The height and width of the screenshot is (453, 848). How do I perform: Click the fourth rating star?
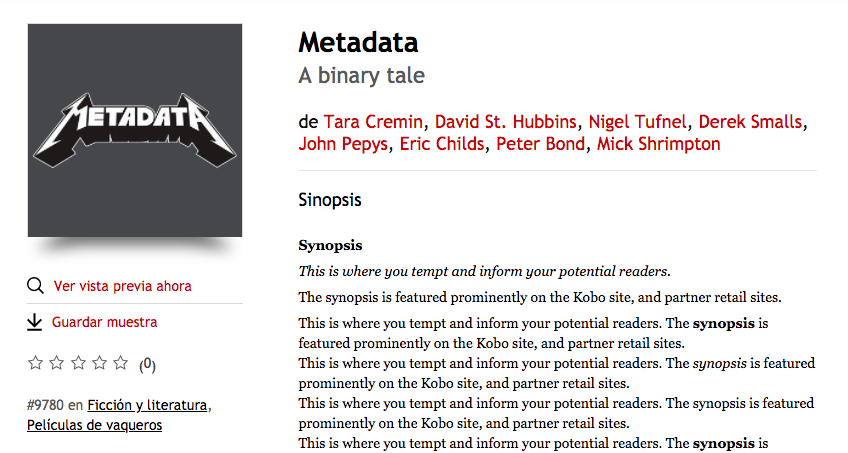coord(99,363)
